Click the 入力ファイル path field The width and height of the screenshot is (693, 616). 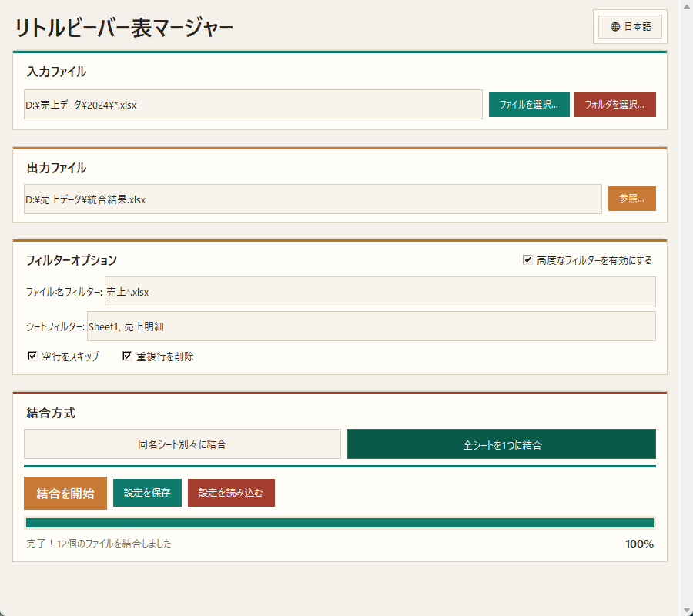253,104
